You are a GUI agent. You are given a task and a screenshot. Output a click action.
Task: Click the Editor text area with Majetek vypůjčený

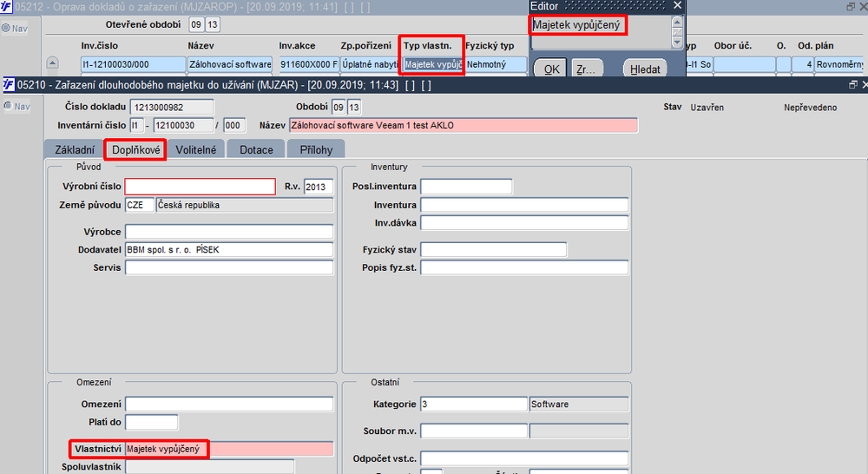pyautogui.click(x=600, y=31)
